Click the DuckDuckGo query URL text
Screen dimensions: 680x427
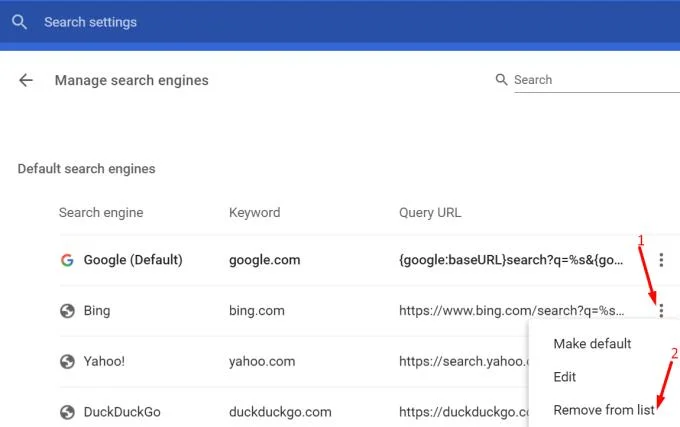[464, 412]
